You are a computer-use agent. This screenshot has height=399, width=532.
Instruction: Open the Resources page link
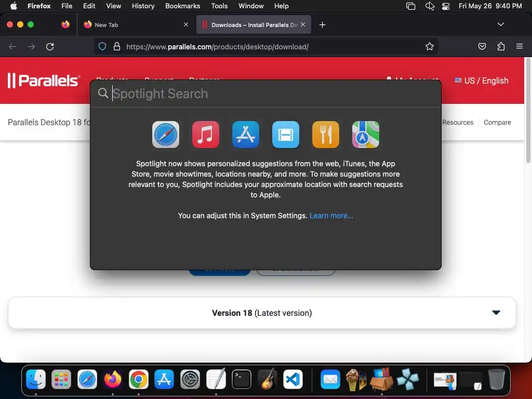(458, 123)
